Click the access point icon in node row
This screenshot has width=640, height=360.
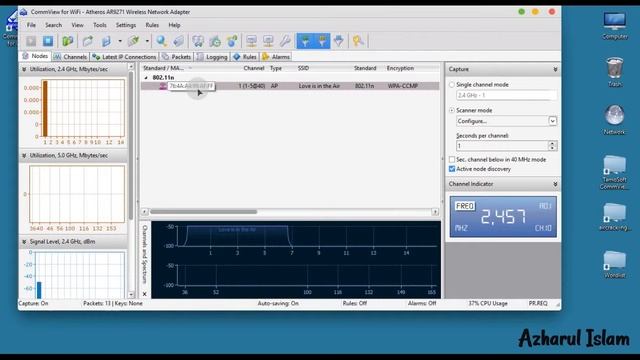click(162, 86)
